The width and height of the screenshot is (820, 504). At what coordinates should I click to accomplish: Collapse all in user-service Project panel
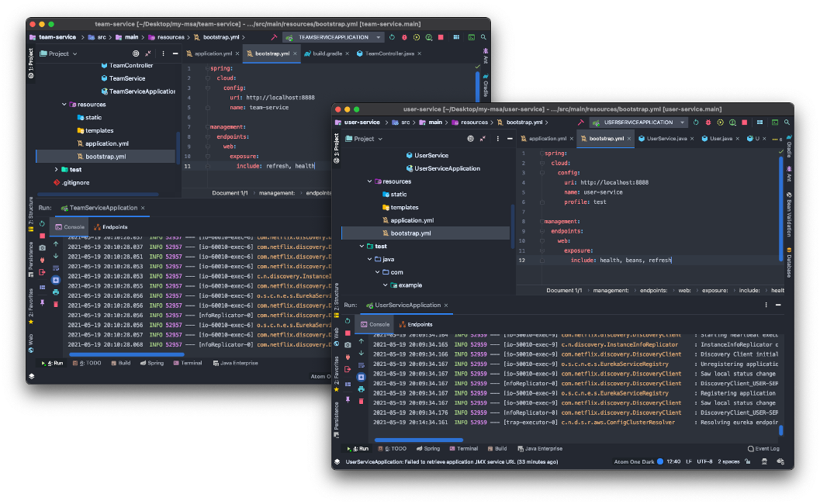tap(483, 139)
